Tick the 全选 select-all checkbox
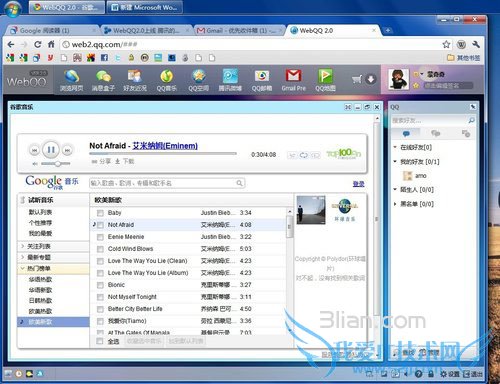 pos(99,341)
